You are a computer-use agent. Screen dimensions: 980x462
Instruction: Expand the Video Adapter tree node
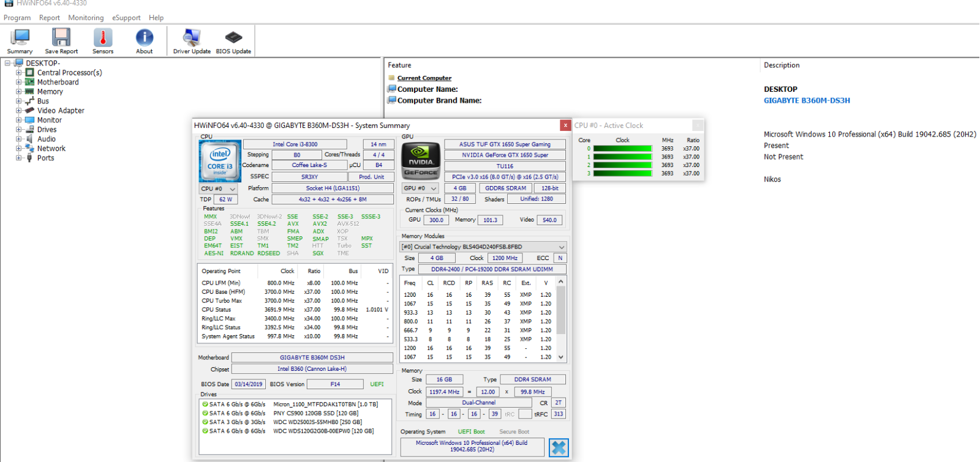pos(19,111)
